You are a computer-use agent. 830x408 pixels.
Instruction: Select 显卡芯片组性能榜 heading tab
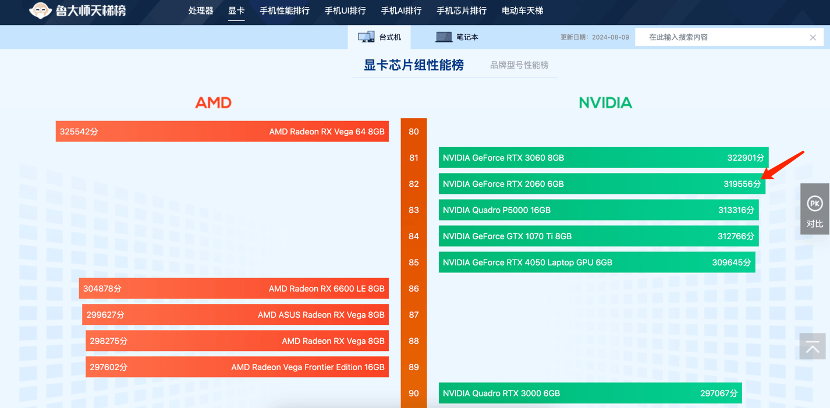[413, 65]
